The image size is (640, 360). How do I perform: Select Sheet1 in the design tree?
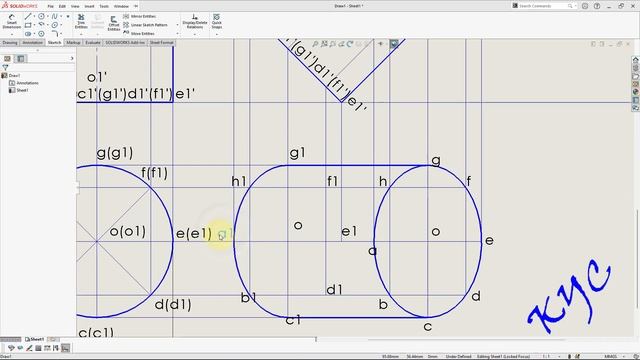(19, 90)
